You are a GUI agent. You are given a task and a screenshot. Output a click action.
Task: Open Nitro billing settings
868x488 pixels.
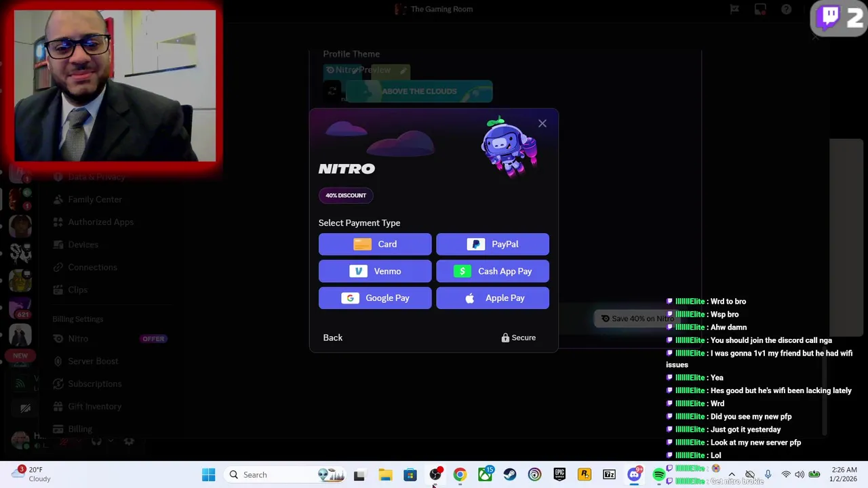click(x=77, y=338)
